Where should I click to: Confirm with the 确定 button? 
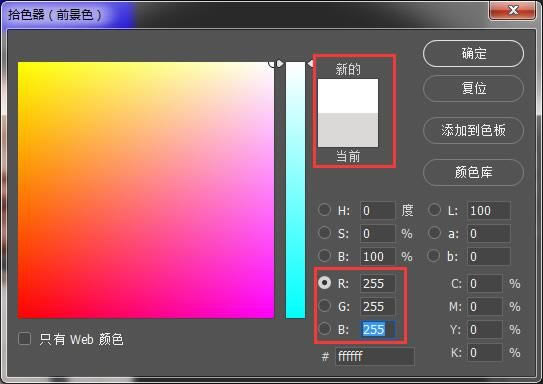[473, 54]
